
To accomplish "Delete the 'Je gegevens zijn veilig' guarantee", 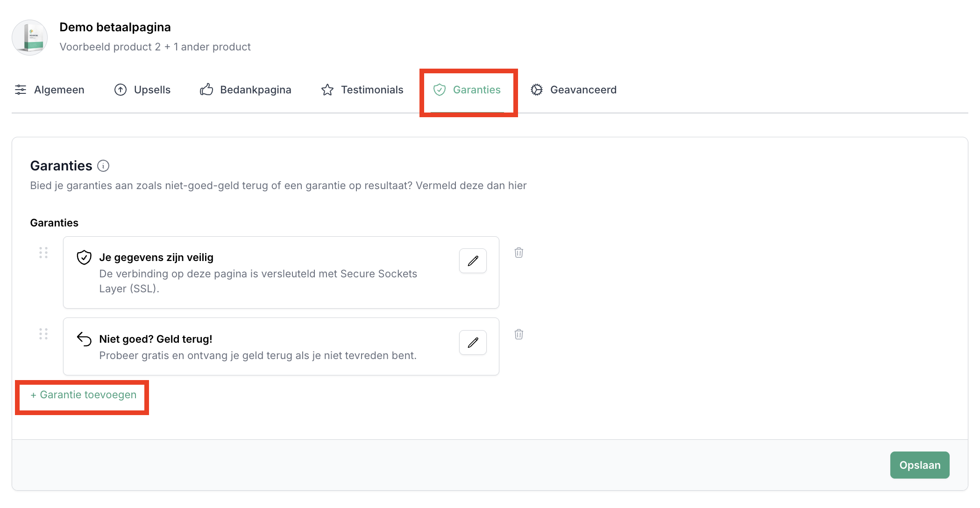I will pos(518,253).
